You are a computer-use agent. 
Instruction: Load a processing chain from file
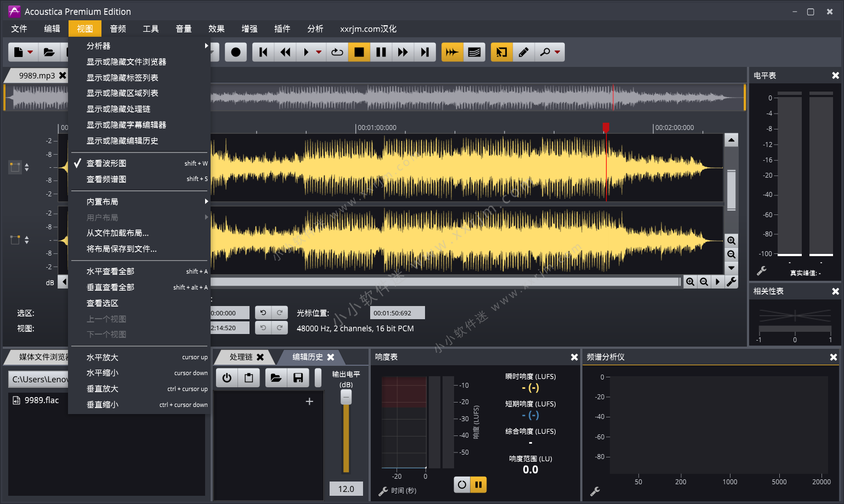(x=276, y=378)
